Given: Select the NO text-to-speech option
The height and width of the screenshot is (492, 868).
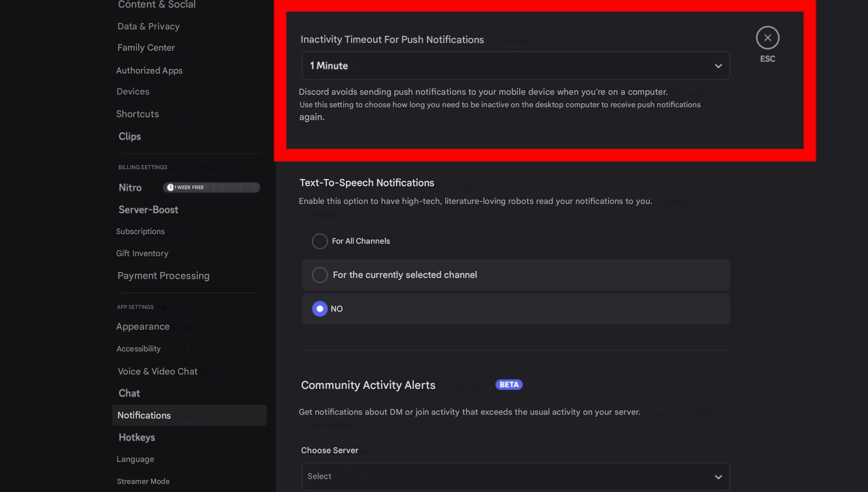Looking at the screenshot, I should click(320, 309).
